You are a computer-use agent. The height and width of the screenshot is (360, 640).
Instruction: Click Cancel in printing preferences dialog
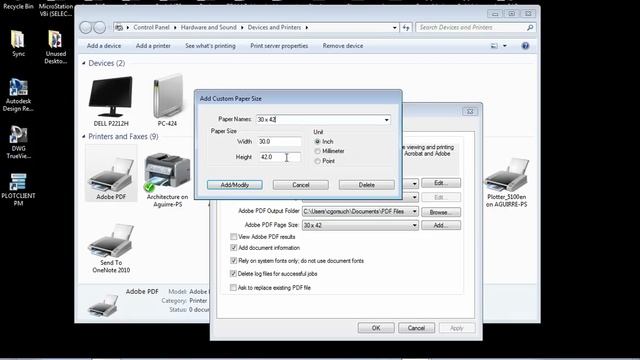click(x=416, y=328)
